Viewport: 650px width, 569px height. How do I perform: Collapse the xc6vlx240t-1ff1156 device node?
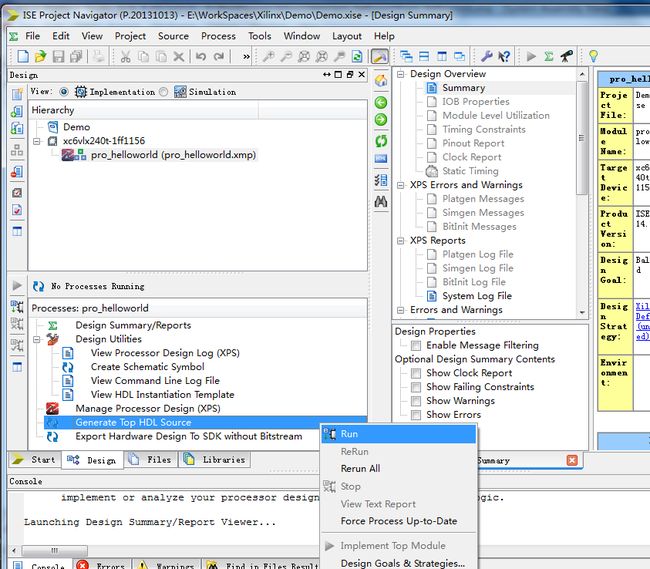point(37,141)
